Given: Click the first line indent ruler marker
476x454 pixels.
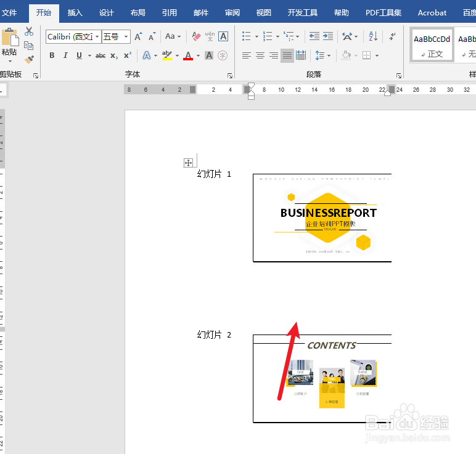Looking at the screenshot, I should click(251, 86).
